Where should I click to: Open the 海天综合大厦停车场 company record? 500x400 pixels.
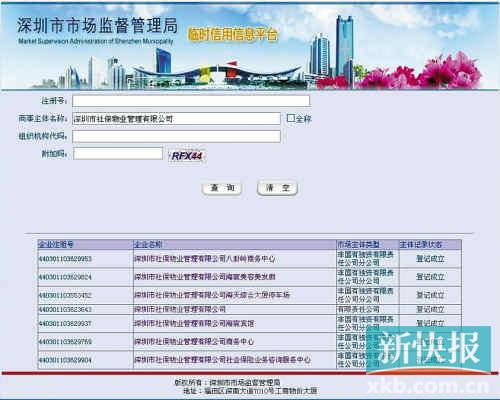point(212,295)
